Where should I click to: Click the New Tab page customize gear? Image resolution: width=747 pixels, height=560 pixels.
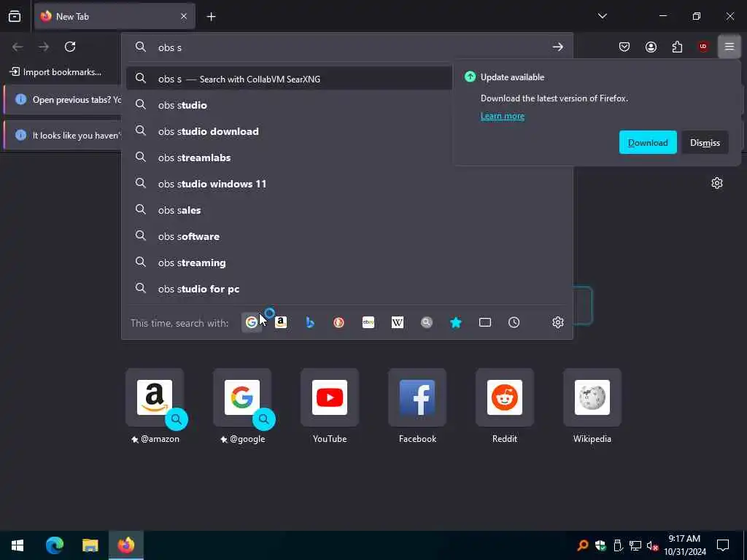coord(717,183)
